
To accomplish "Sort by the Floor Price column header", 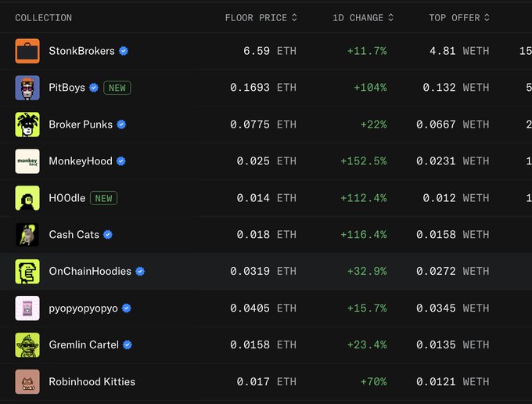I will click(x=261, y=18).
